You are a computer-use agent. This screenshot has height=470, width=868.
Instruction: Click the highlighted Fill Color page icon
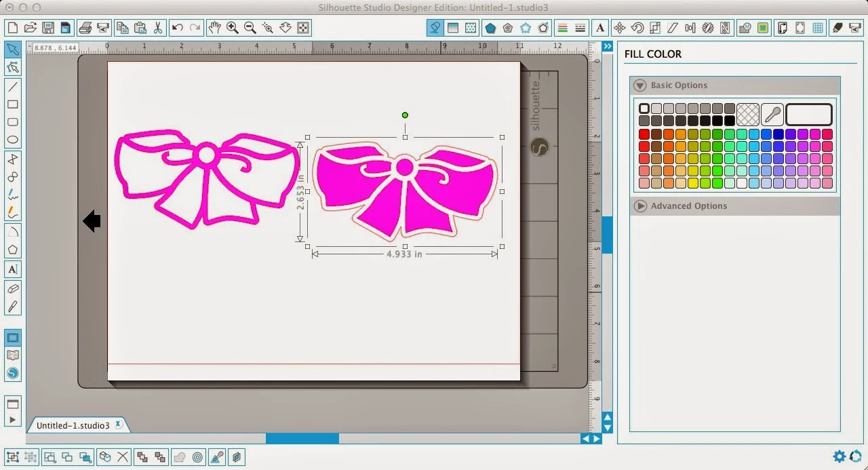click(x=434, y=28)
